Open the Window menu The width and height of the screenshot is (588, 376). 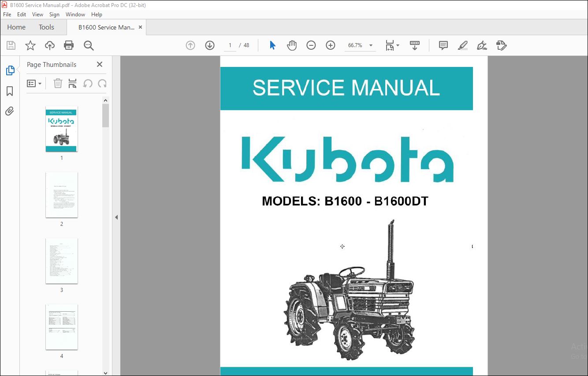tap(75, 15)
